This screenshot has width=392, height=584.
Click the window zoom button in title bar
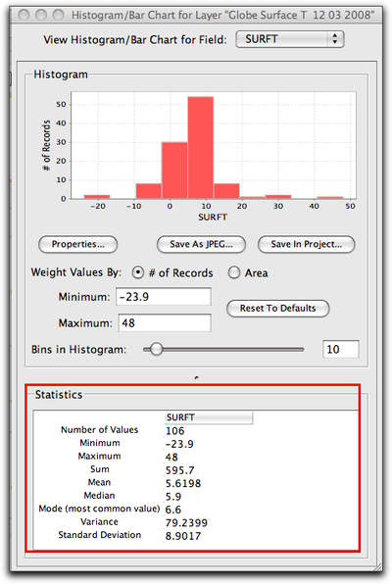click(58, 15)
